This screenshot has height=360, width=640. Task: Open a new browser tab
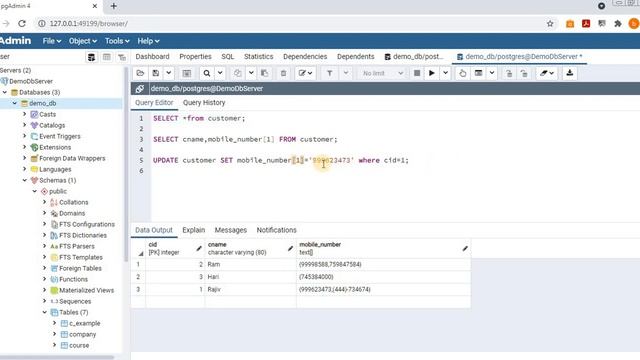coord(113,6)
